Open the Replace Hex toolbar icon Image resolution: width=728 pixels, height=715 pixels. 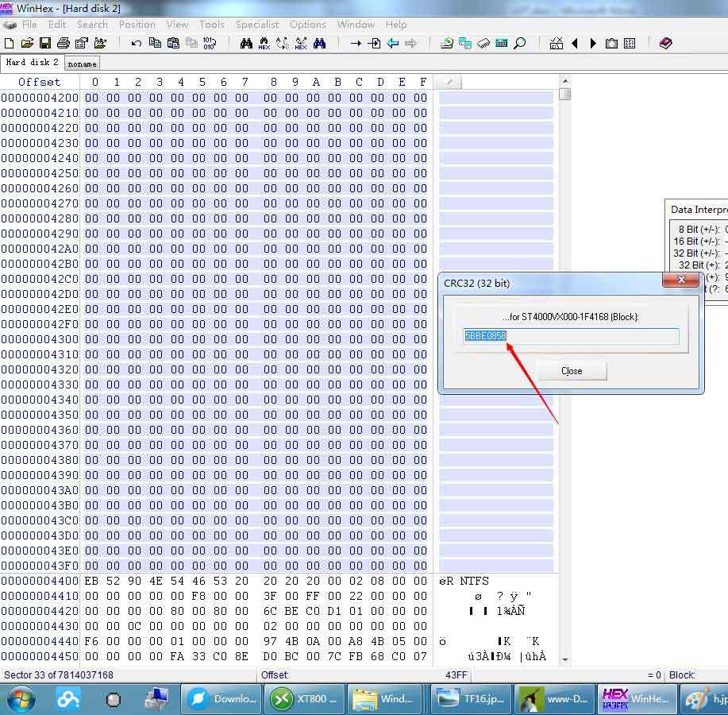tap(301, 43)
